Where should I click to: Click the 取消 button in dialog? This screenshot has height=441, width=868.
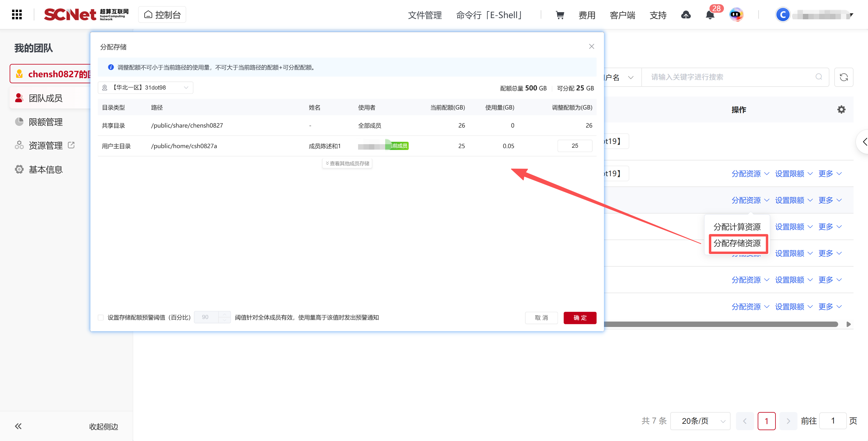(541, 318)
